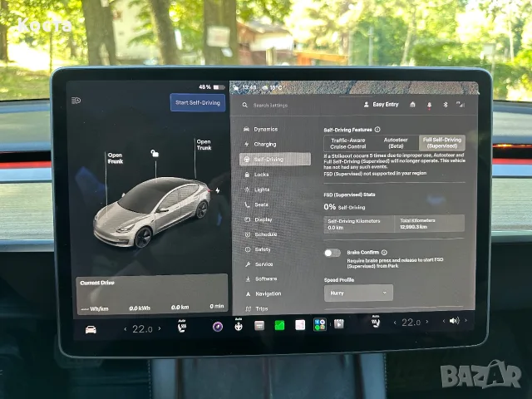Select Autosteer (Beta) option
Viewport: 532px width, 399px height.
pos(396,143)
